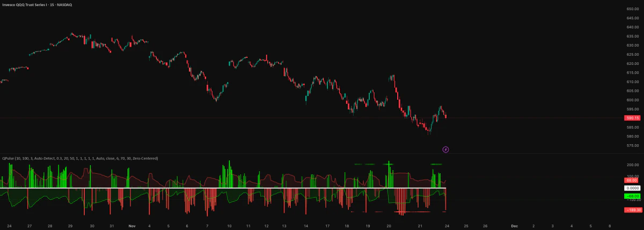Click date 11 on the time axis

point(248,226)
